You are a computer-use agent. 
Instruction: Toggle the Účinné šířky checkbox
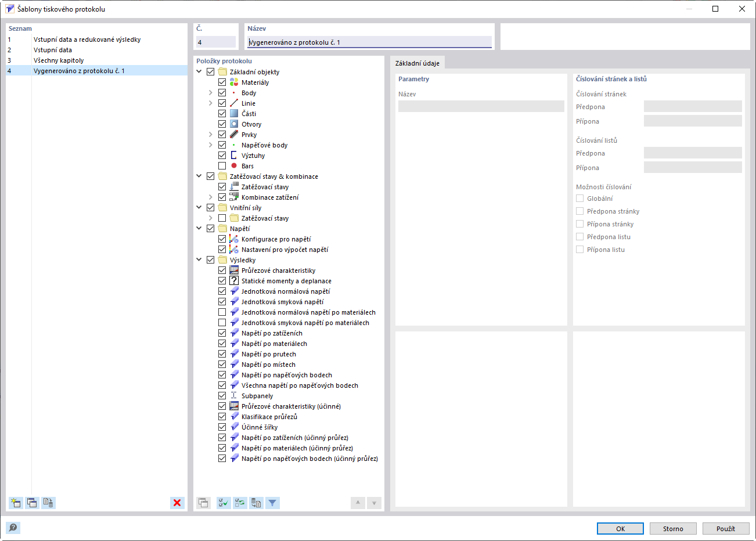222,427
